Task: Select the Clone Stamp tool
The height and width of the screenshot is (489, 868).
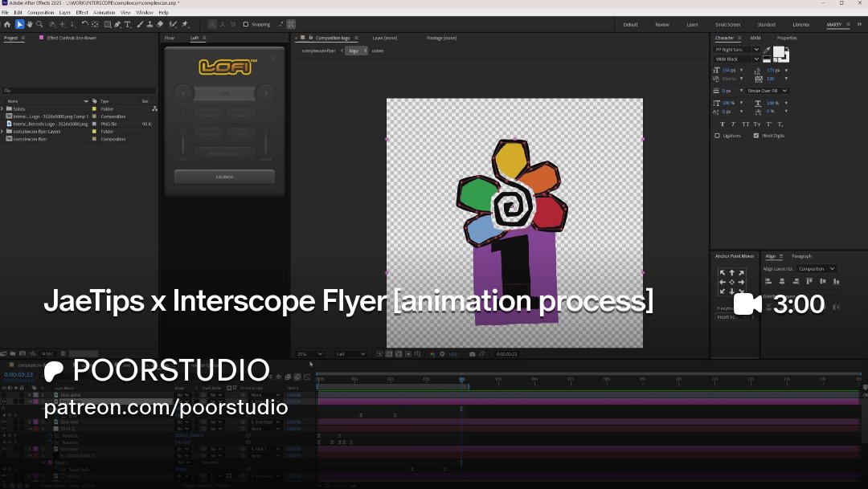Action: point(150,24)
